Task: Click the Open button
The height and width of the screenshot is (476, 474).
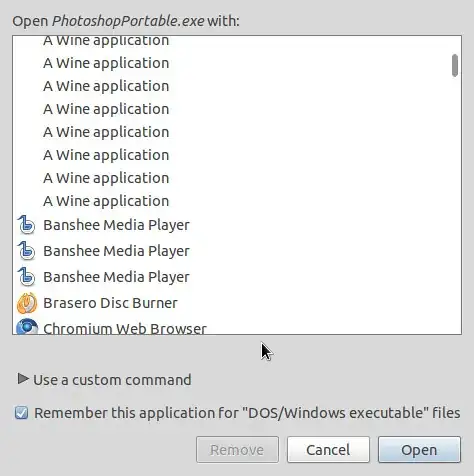Action: tap(419, 450)
